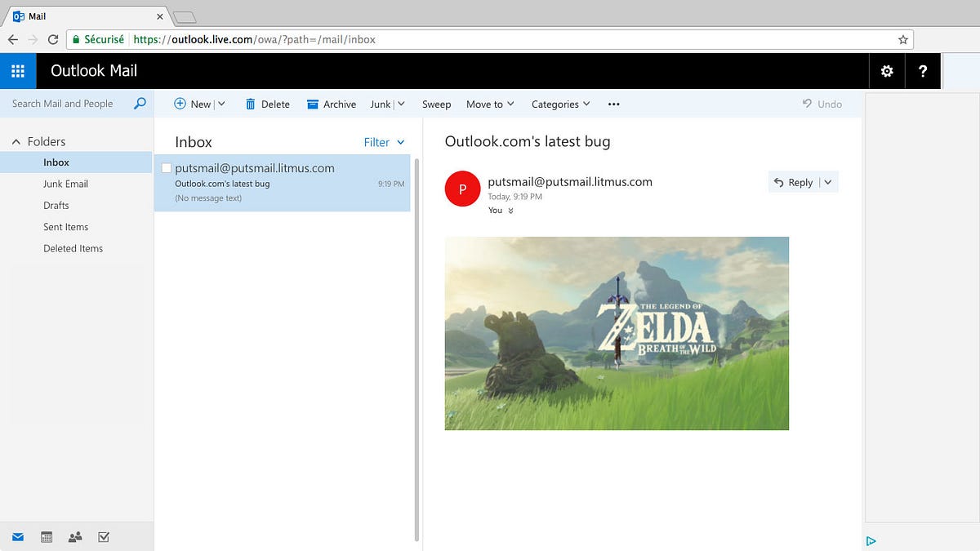
Task: Click the New message plus icon
Action: coord(180,104)
